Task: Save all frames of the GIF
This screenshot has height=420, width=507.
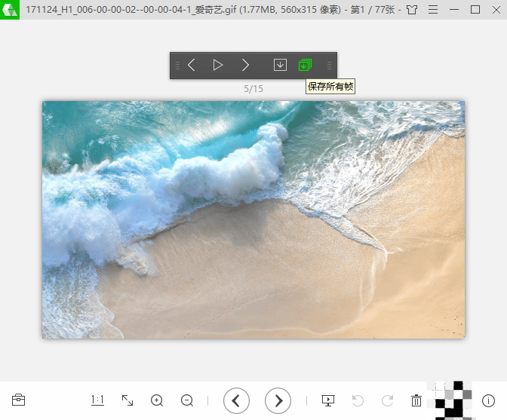Action: (x=305, y=65)
